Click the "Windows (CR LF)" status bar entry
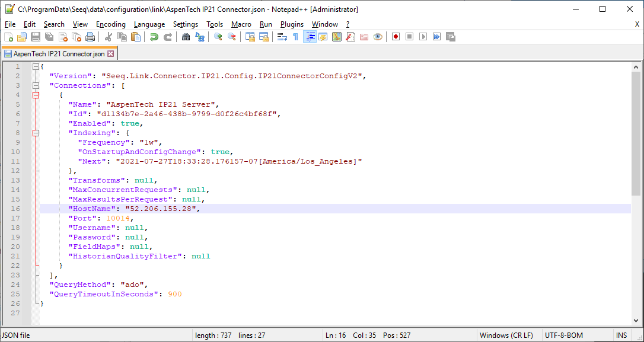This screenshot has height=342, width=644. click(x=507, y=335)
